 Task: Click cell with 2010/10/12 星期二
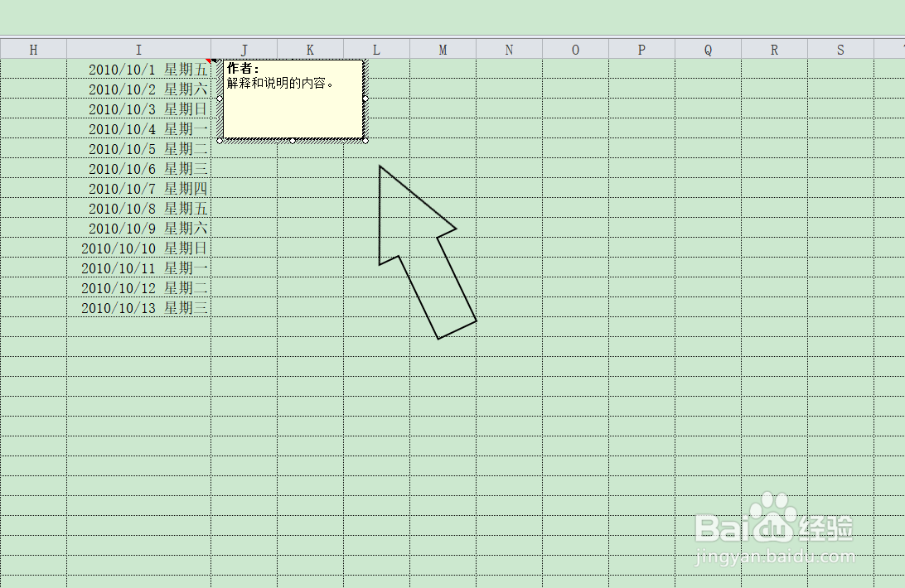pyautogui.click(x=138, y=288)
